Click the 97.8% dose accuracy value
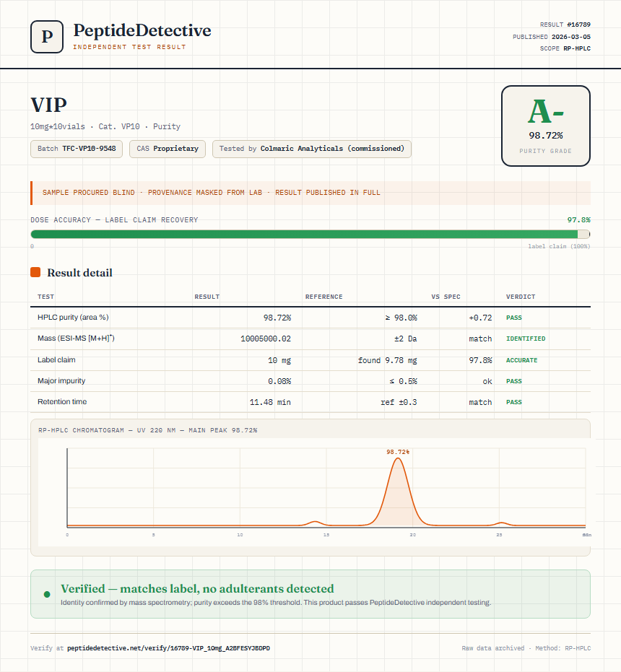 pyautogui.click(x=578, y=220)
